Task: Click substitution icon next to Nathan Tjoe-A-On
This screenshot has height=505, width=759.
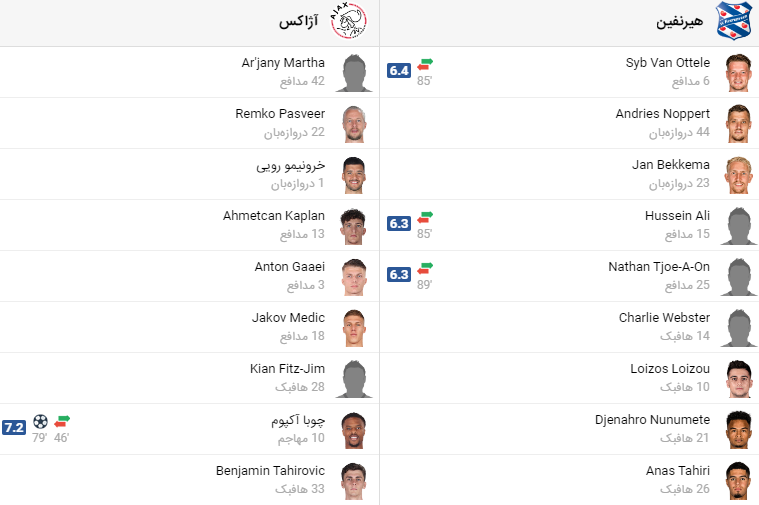Action: click(x=425, y=268)
